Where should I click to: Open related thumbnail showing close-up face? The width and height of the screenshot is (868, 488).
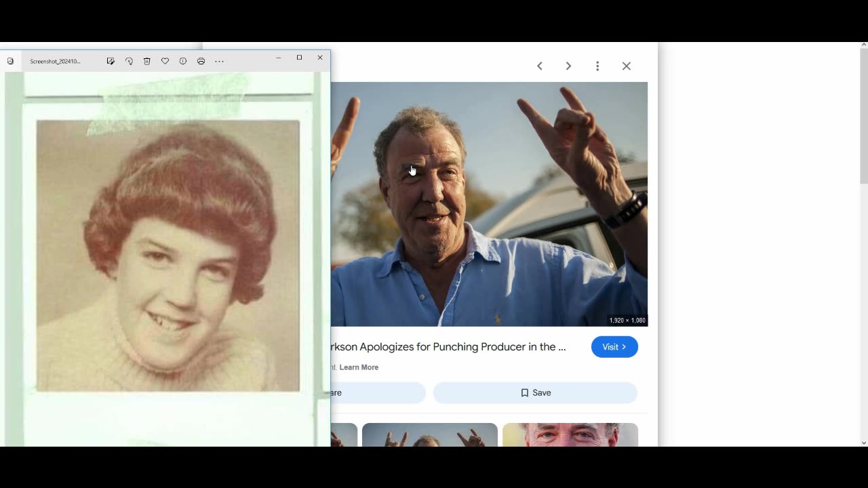[570, 434]
